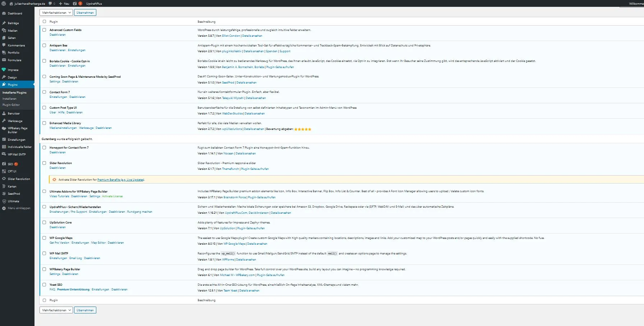Open Dashboard icon in sidebar
Screen dimensions: 644x326
tap(4, 13)
